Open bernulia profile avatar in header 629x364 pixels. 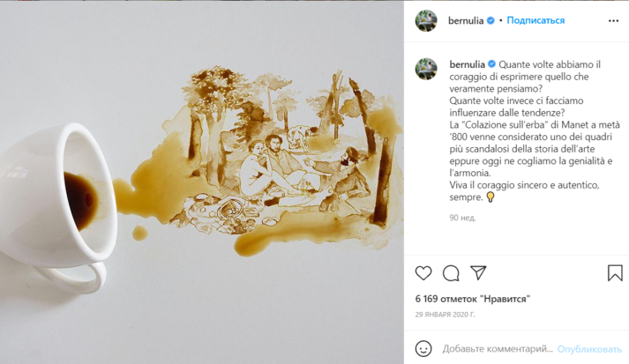[426, 21]
